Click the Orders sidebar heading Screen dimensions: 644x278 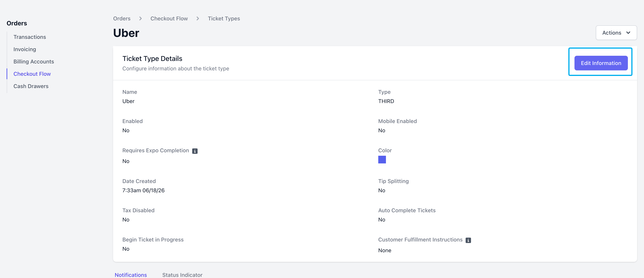coord(17,23)
